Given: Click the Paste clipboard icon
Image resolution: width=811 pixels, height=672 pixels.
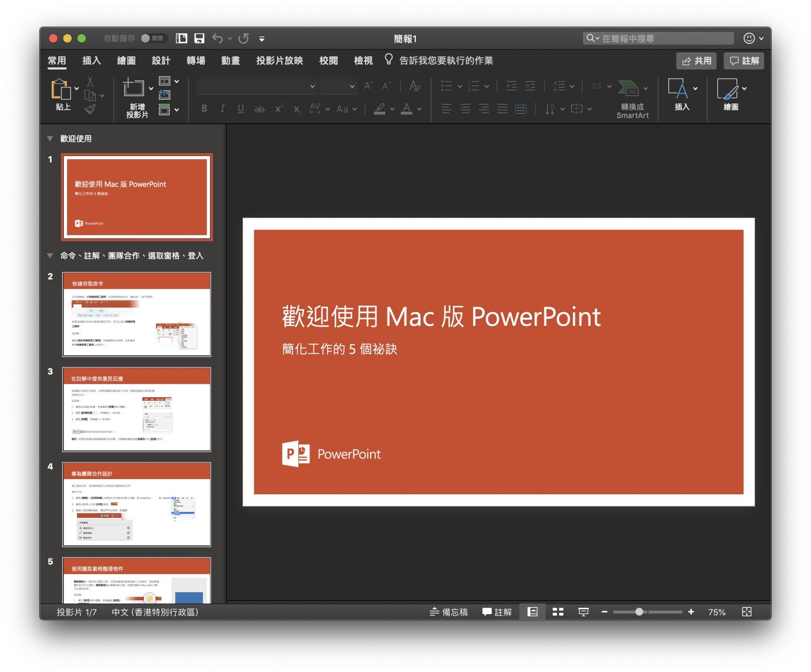Looking at the screenshot, I should pos(61,89).
